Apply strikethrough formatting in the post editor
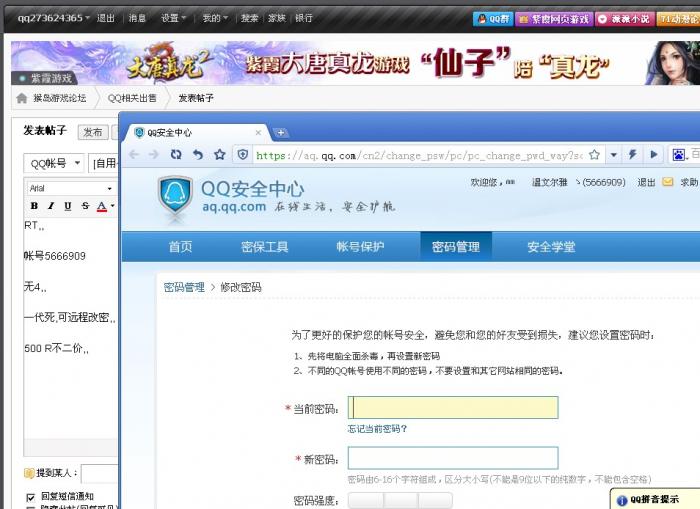Screen dimensions: 700x509 click(85, 206)
